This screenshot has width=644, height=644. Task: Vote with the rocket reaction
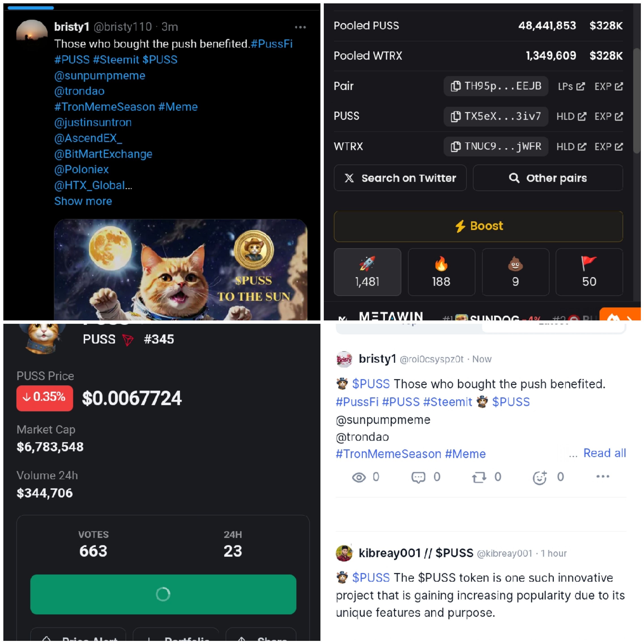pyautogui.click(x=367, y=272)
